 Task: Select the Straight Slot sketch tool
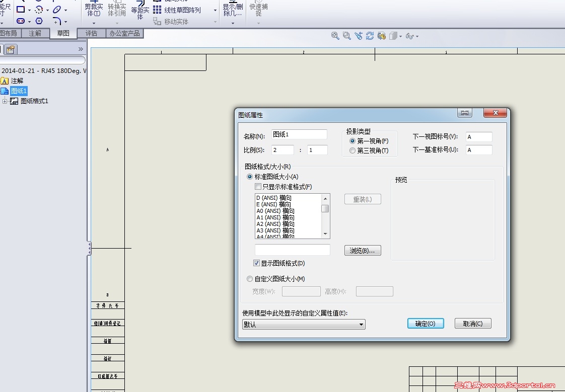[21, 21]
